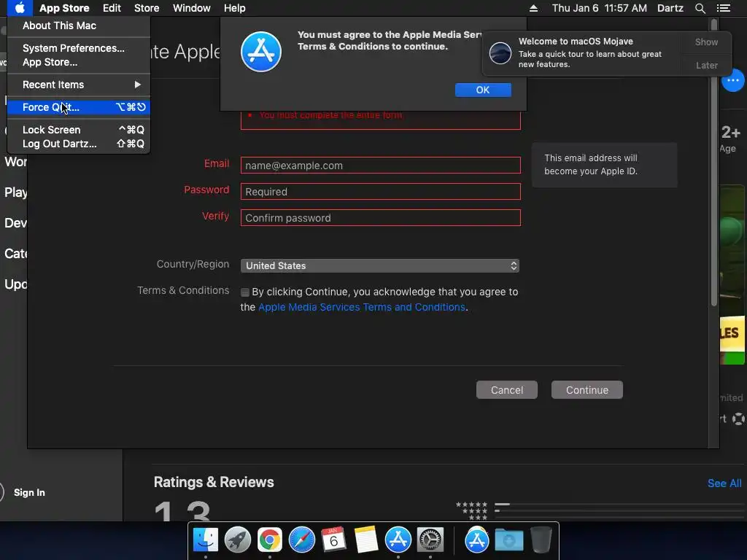Click the date and time in menu bar

click(x=600, y=8)
